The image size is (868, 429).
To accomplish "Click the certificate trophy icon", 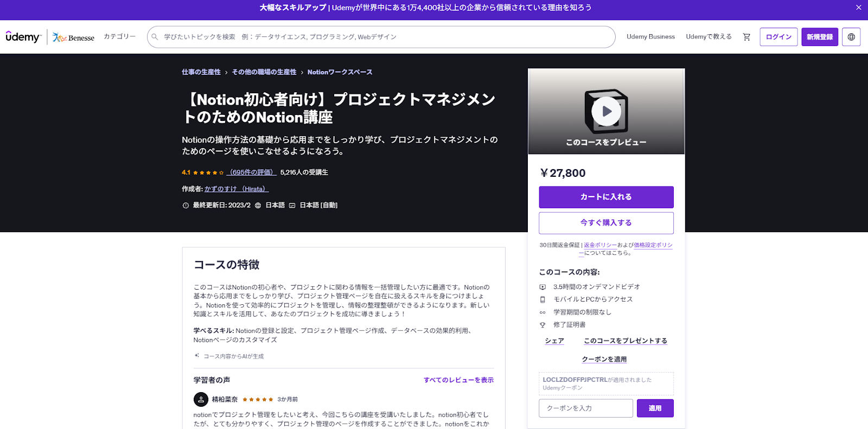I will click(x=542, y=325).
